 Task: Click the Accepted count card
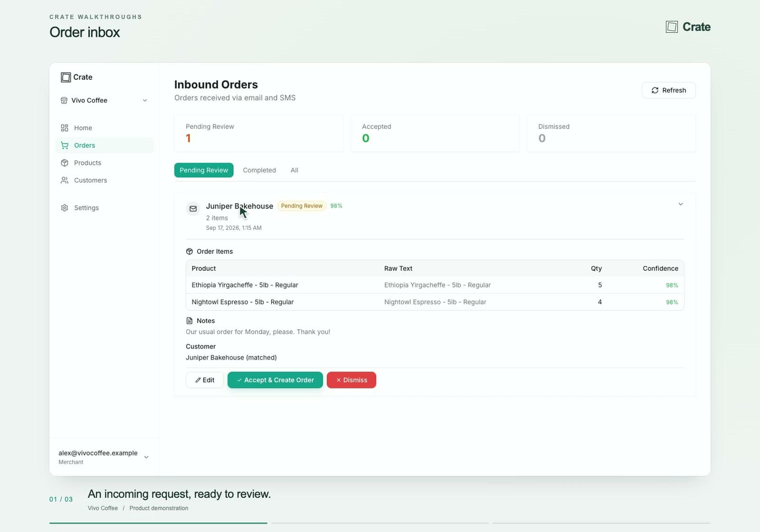[435, 133]
